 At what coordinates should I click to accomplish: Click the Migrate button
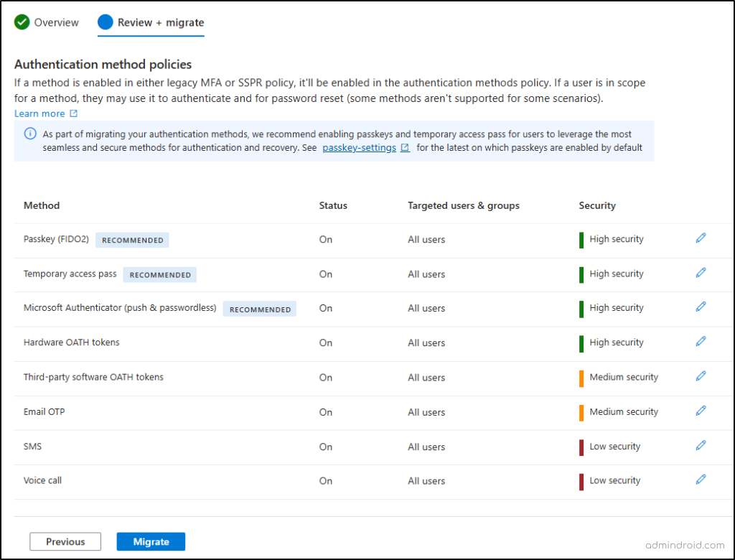tap(151, 541)
